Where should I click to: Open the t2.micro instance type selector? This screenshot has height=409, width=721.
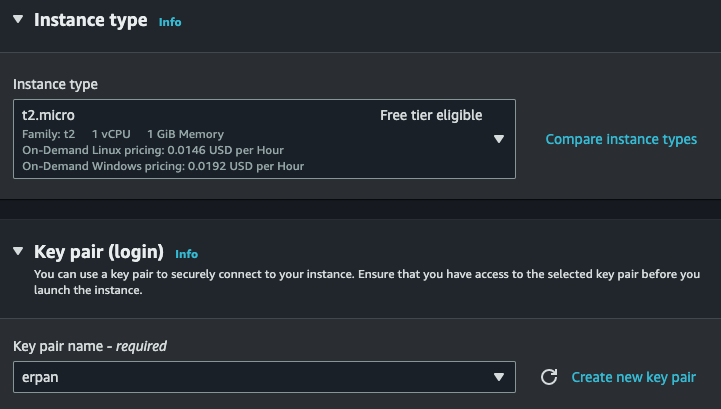coord(264,139)
